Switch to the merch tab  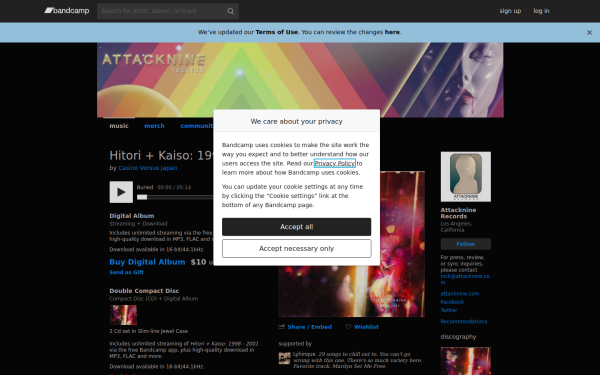(154, 126)
